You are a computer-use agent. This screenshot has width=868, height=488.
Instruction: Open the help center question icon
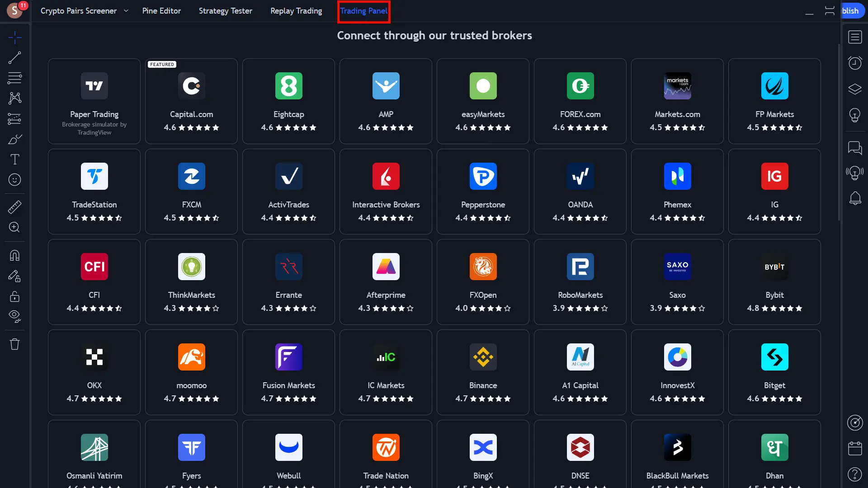(x=855, y=474)
